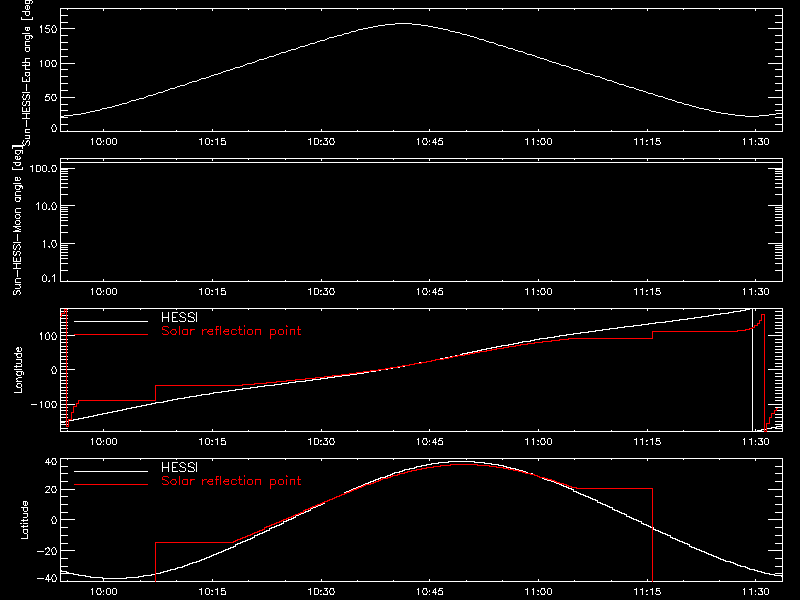Click 40 tick on Latitude plot
This screenshot has height=600, width=800.
tap(51, 462)
